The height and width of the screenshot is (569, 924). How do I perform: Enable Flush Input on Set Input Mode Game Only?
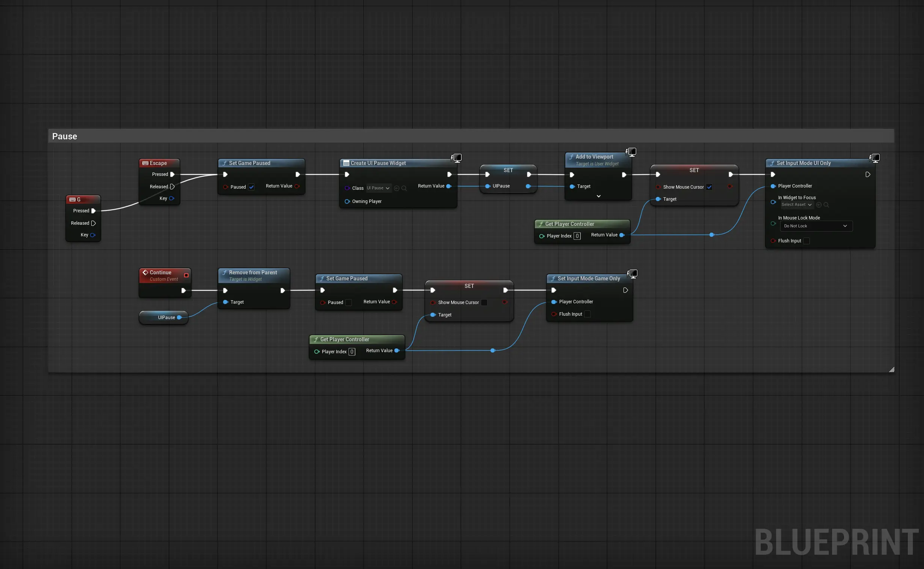click(587, 314)
